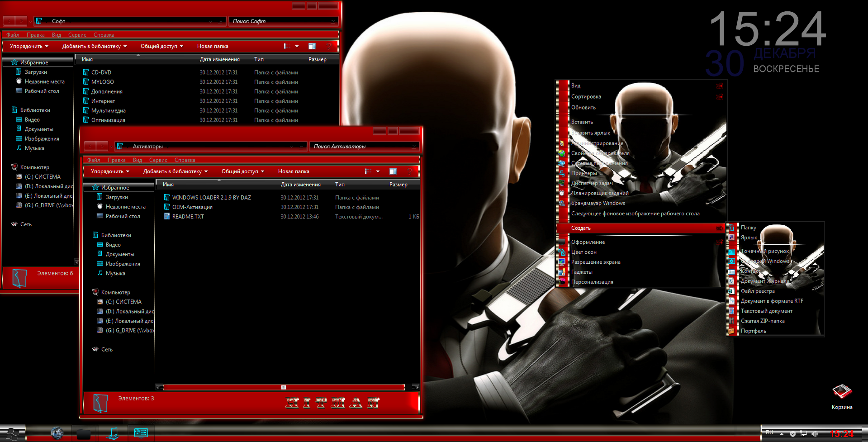Viewport: 868px width, 442px height.
Task: Launch the music note taskbar icon
Action: (x=113, y=433)
